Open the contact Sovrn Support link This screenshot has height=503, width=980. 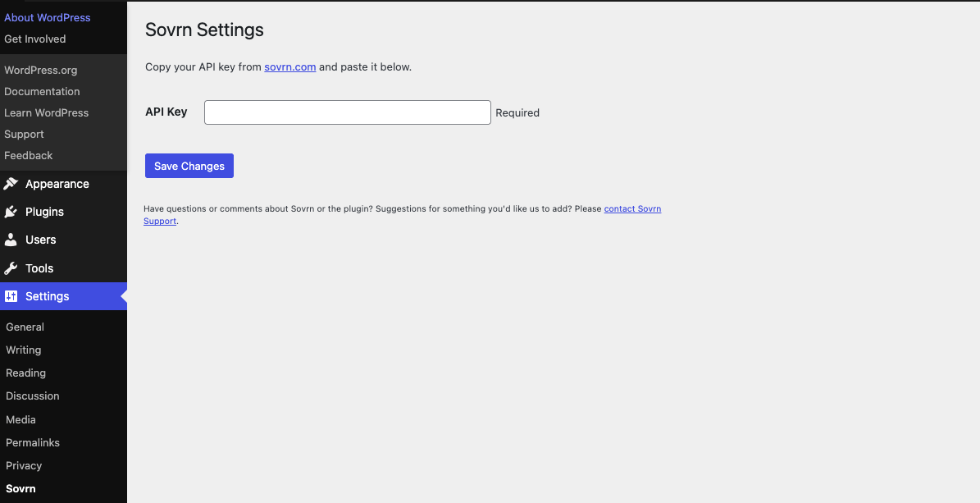(x=632, y=208)
